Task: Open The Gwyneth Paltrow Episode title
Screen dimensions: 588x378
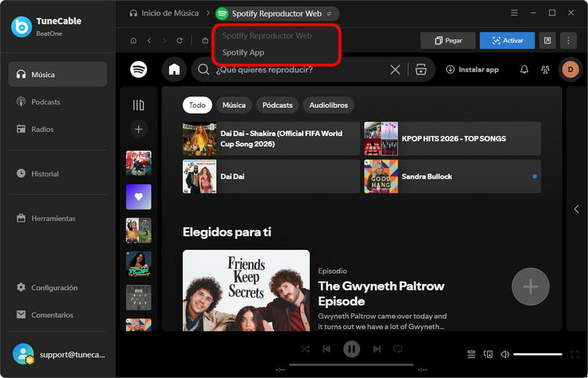Action: pyautogui.click(x=381, y=293)
